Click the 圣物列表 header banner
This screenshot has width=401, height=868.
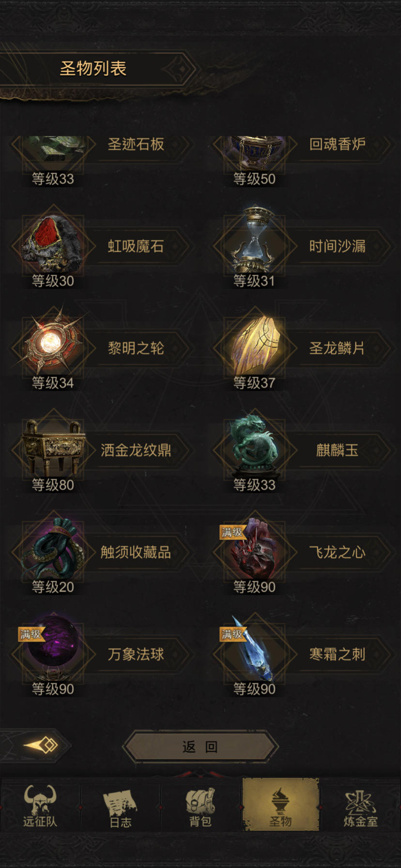(x=93, y=69)
